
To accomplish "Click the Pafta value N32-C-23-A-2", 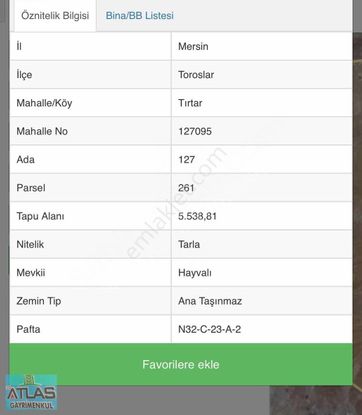I will [209, 329].
